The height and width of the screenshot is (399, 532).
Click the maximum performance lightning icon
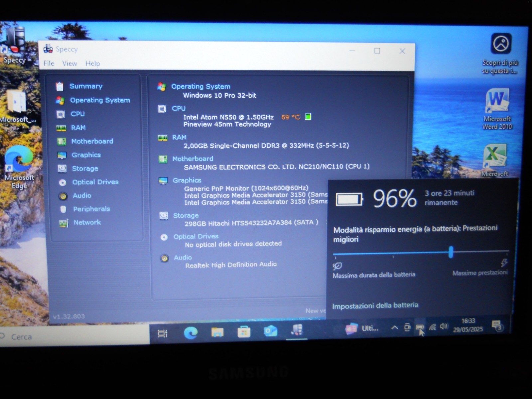click(x=504, y=263)
